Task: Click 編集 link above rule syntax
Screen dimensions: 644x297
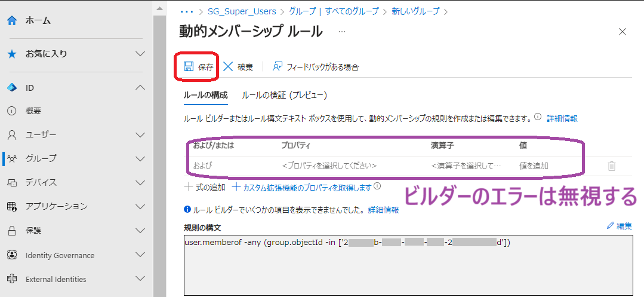Action: pyautogui.click(x=624, y=226)
